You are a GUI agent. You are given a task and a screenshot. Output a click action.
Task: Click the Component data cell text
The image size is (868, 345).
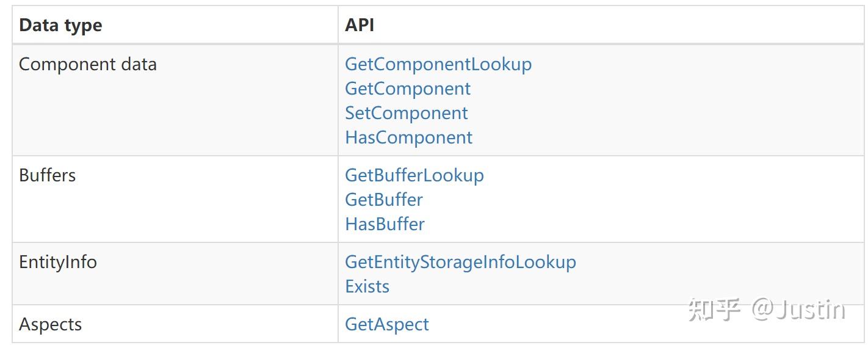click(x=87, y=64)
